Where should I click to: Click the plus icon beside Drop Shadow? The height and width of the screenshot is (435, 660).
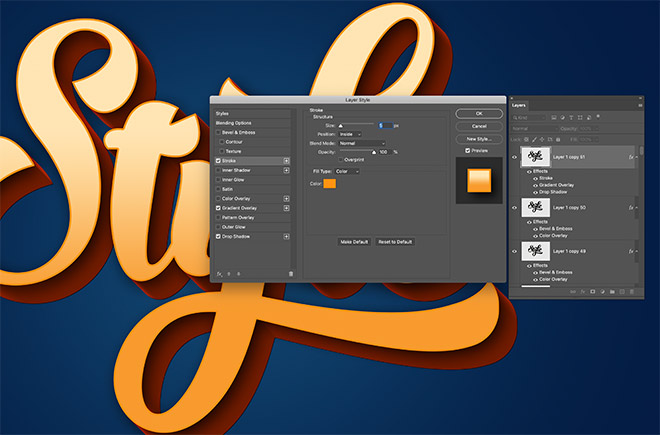click(287, 236)
